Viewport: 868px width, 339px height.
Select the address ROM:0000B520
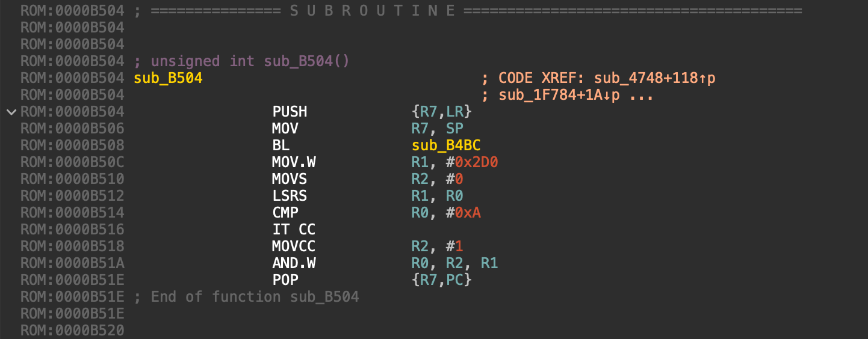coord(72,331)
